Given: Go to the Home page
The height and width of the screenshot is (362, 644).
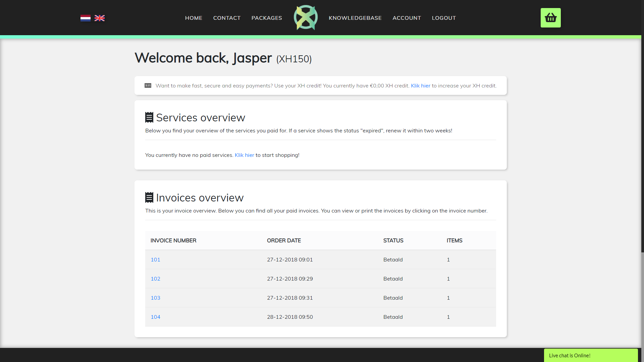Looking at the screenshot, I should pos(194,18).
